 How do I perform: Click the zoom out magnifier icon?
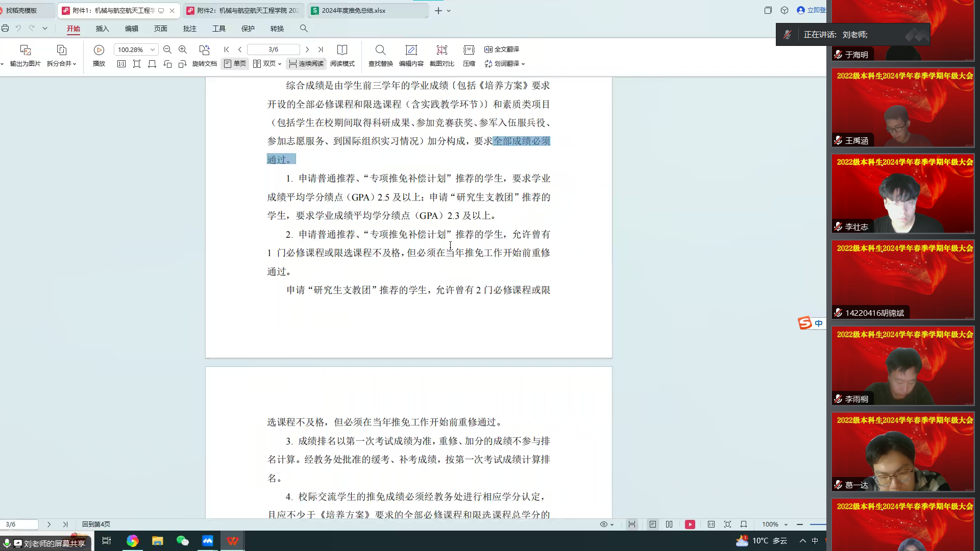[167, 49]
